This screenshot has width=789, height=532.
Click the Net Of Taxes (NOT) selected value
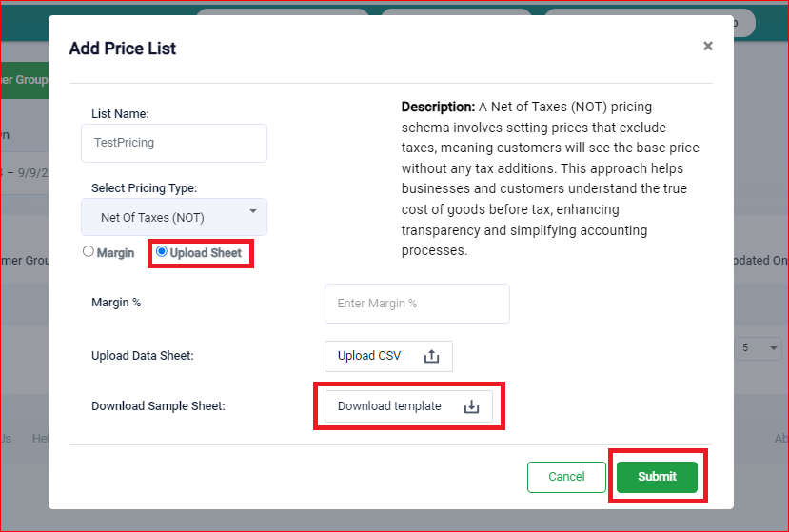[x=152, y=217]
